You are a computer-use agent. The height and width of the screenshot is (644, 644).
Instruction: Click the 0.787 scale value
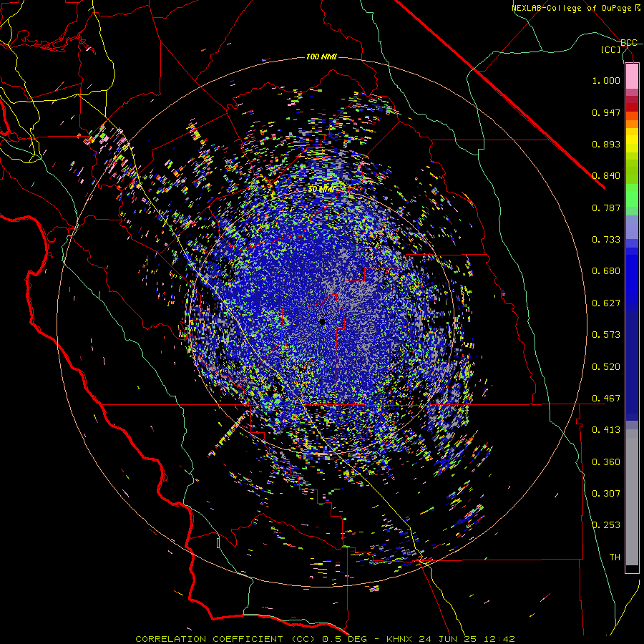click(x=606, y=208)
